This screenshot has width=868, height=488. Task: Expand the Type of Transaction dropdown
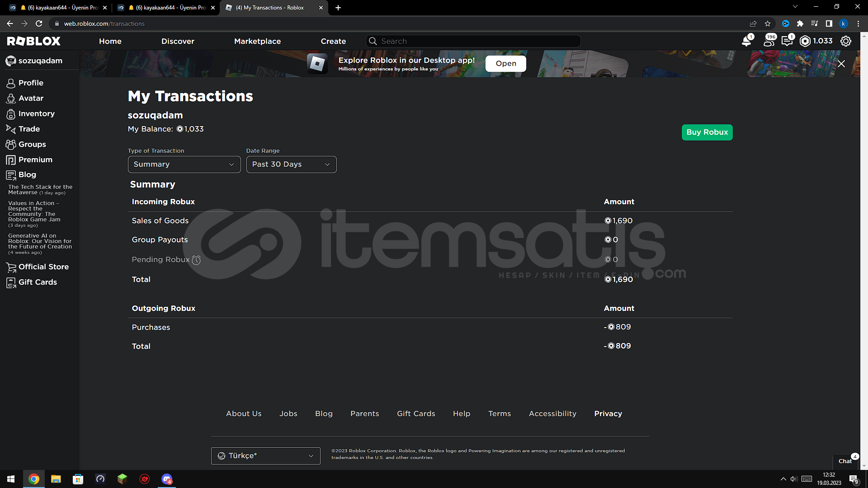pyautogui.click(x=184, y=164)
